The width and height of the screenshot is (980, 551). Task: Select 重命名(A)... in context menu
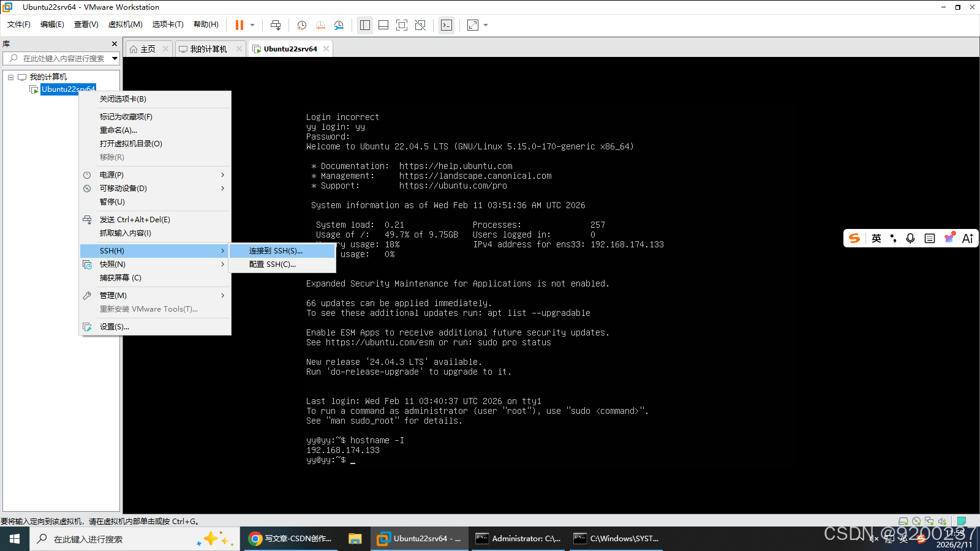point(155,130)
